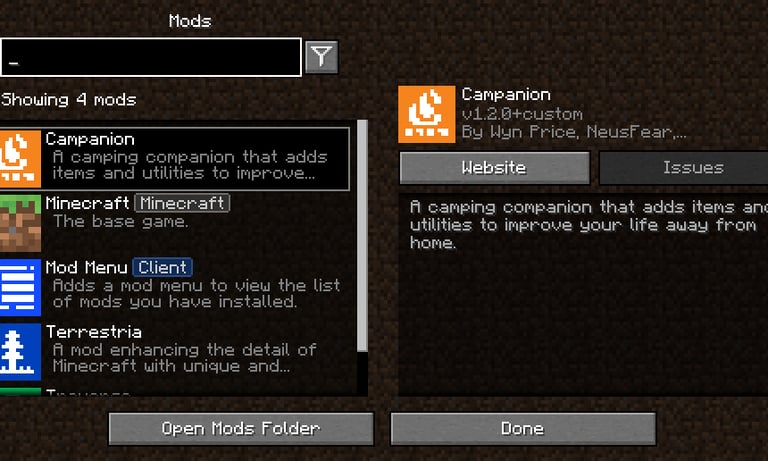Close the mods screen with Done
This screenshot has height=461, width=768.
point(523,429)
